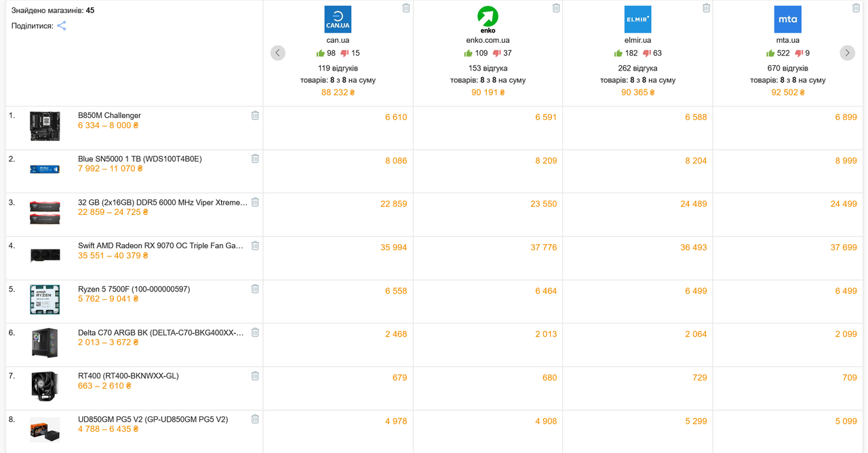The height and width of the screenshot is (453, 868).
Task: Click price 8 999 for SN5000 at mta
Action: [x=846, y=161]
